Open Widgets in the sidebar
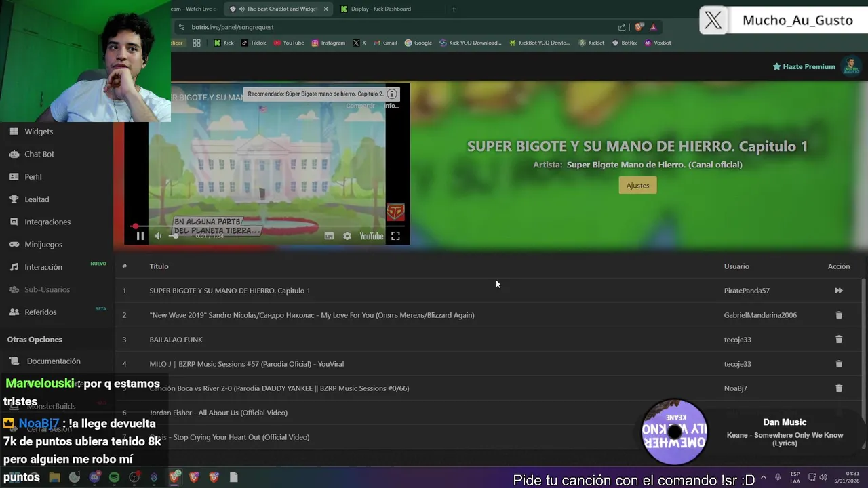Image resolution: width=868 pixels, height=488 pixels. tap(39, 131)
